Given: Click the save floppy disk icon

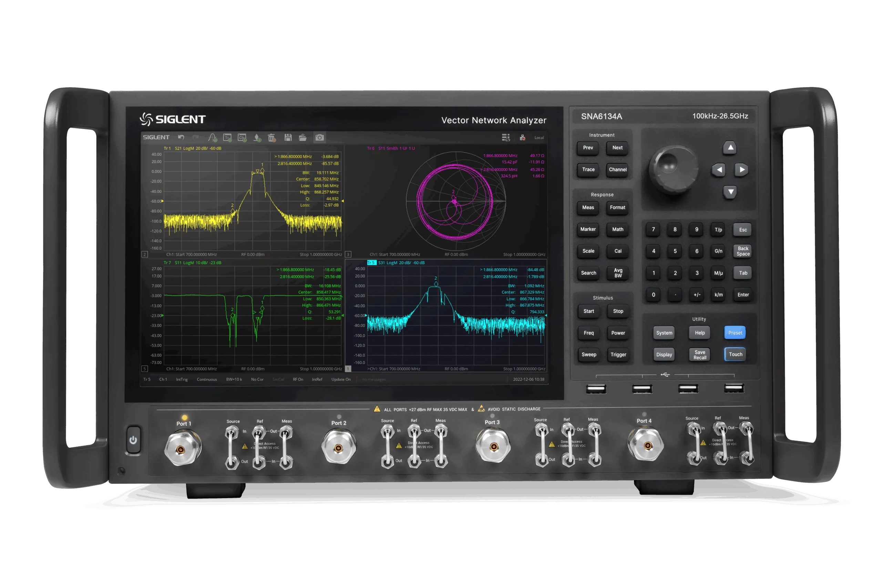Looking at the screenshot, I should 288,138.
